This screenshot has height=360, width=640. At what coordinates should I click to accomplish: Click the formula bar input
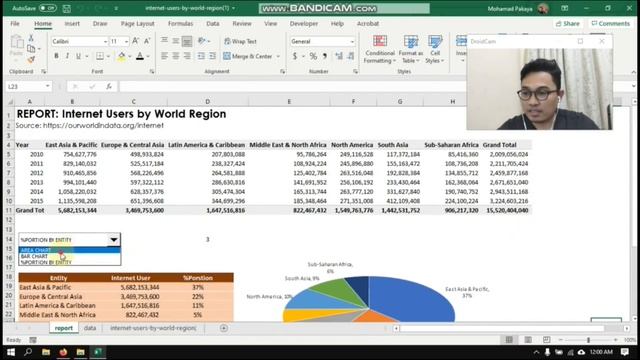coord(292,87)
